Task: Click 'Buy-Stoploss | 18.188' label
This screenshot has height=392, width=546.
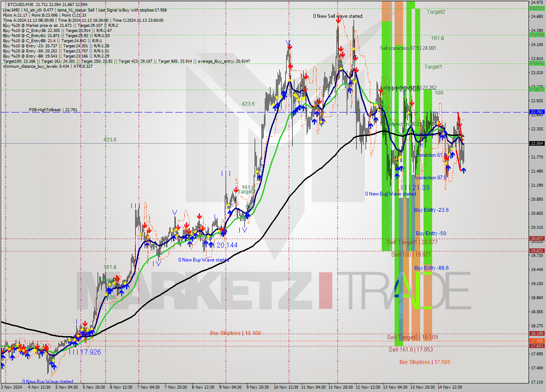Action: pos(235,333)
